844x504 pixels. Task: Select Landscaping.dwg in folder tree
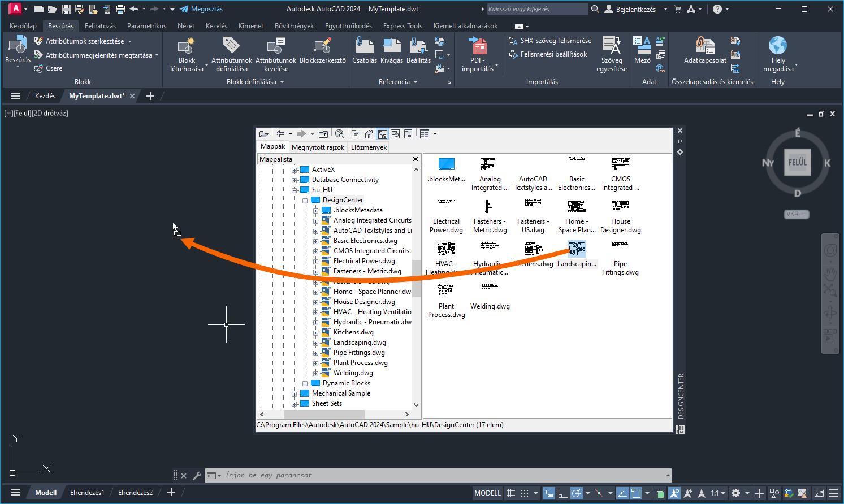click(360, 343)
